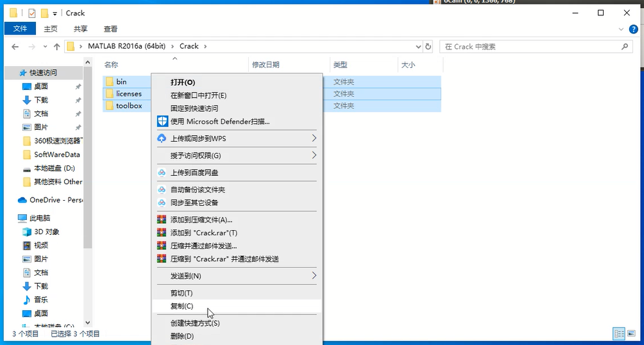644x345 pixels.
Task: Click the chevron after Crack in the path
Action: click(205, 46)
